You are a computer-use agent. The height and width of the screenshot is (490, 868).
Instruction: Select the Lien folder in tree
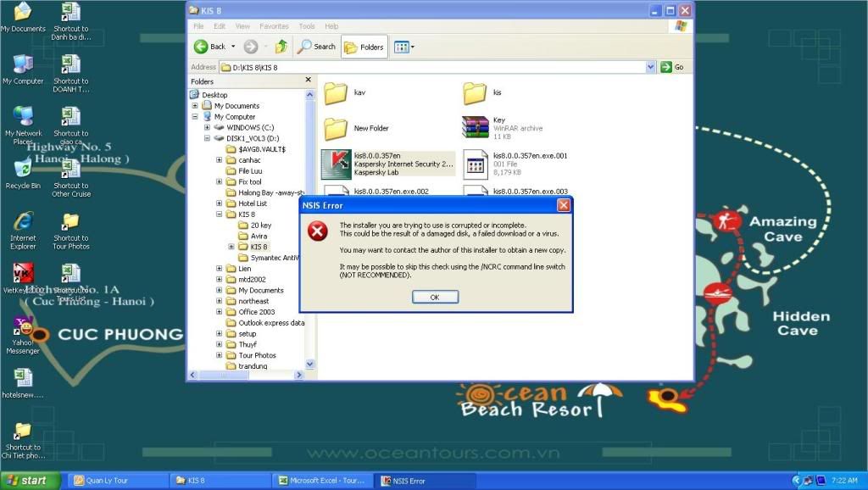coord(244,269)
